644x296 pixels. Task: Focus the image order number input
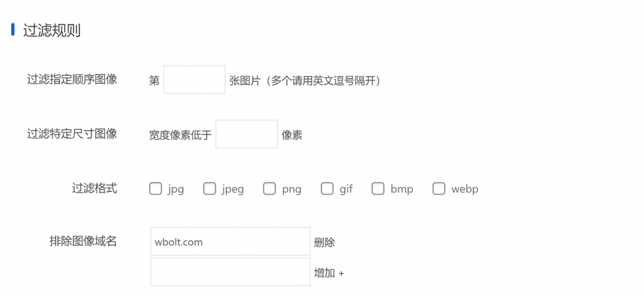(x=194, y=80)
